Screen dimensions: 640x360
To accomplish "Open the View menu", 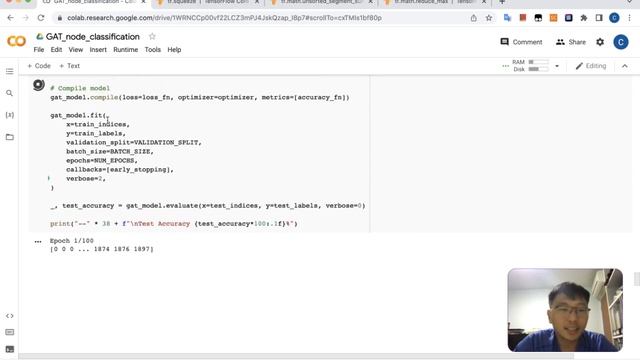I will 76,49.
